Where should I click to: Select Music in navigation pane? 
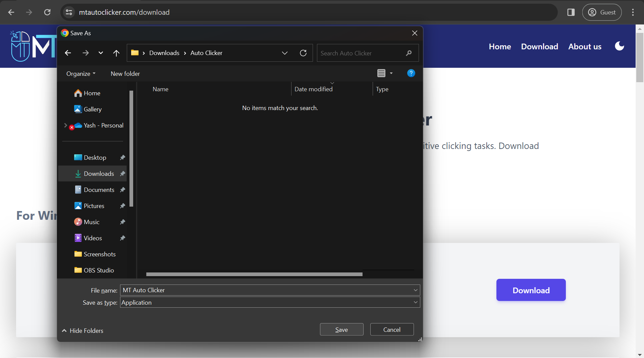pyautogui.click(x=92, y=222)
